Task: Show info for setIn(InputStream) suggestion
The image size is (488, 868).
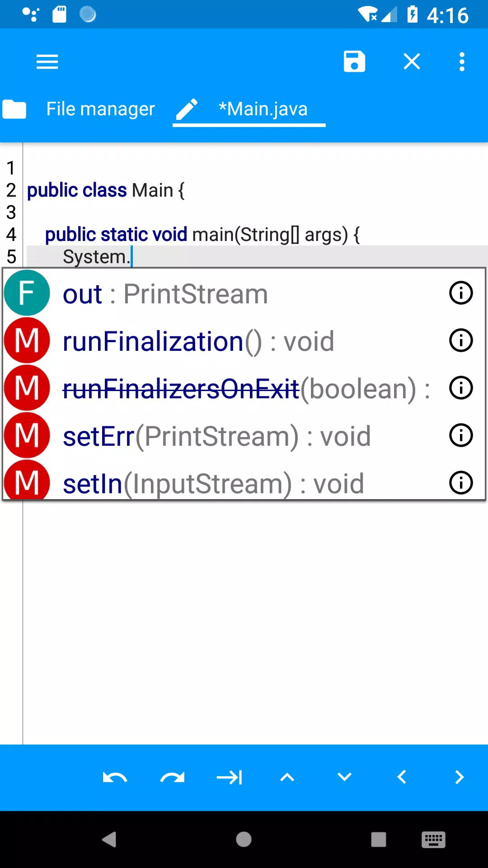Action: pos(461,483)
